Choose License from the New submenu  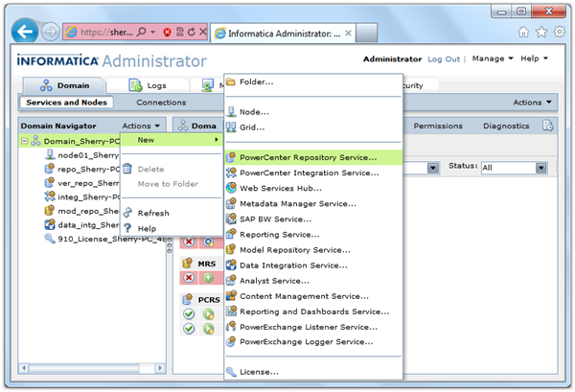click(313, 372)
